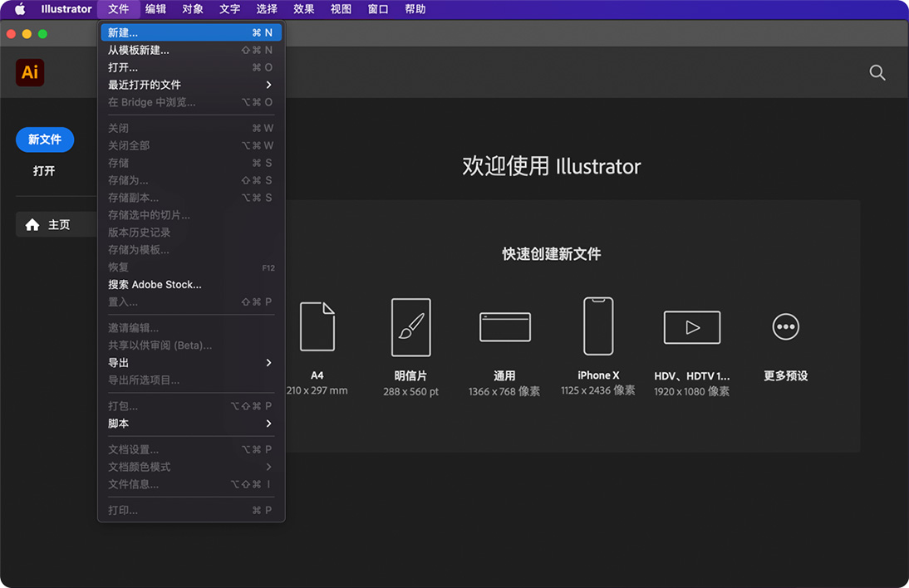Screen dimensions: 909x588
Task: Click the Illustrator app logo icon
Action: (30, 72)
